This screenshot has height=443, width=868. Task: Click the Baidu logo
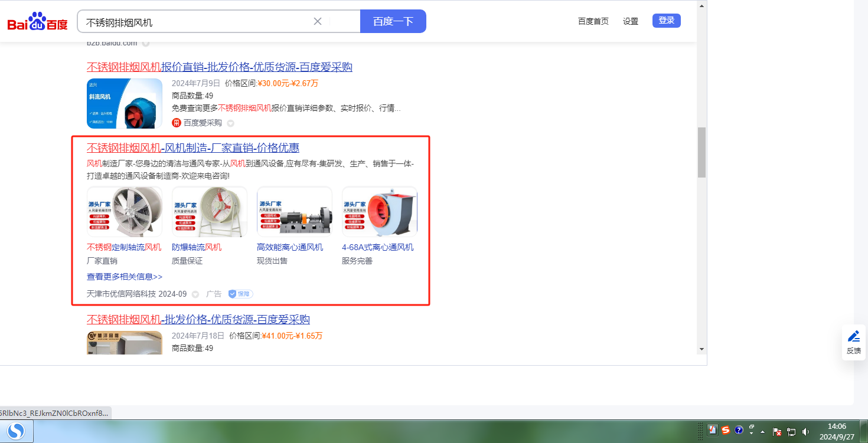38,22
